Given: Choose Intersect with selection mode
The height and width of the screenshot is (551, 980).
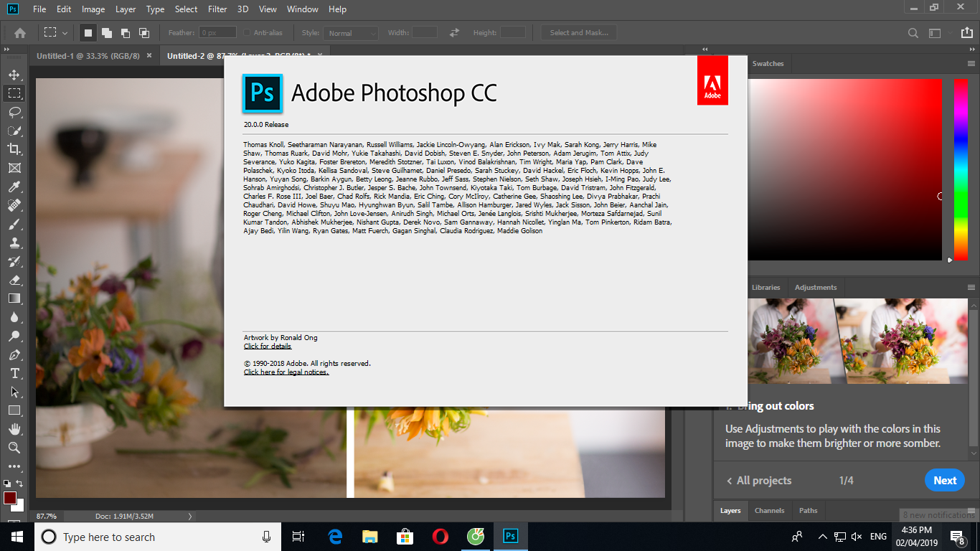Looking at the screenshot, I should pyautogui.click(x=144, y=33).
